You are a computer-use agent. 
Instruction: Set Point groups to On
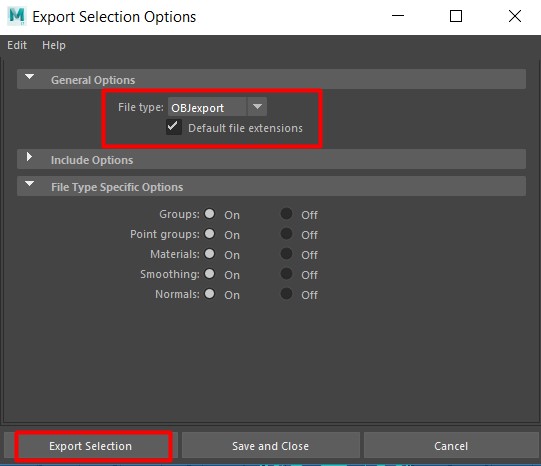(209, 234)
